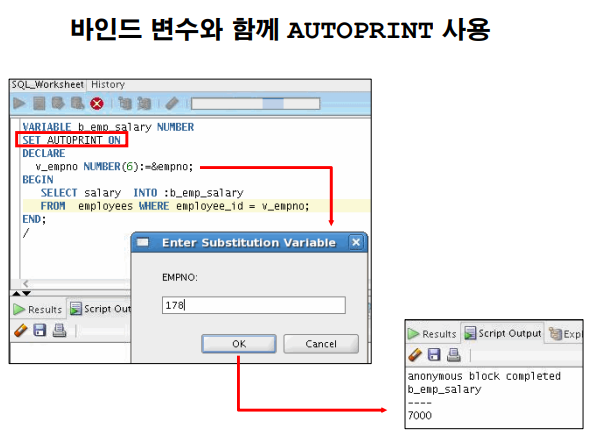Click the worksheet toolbar progress bar
The width and height of the screenshot is (592, 435).
pos(255,103)
